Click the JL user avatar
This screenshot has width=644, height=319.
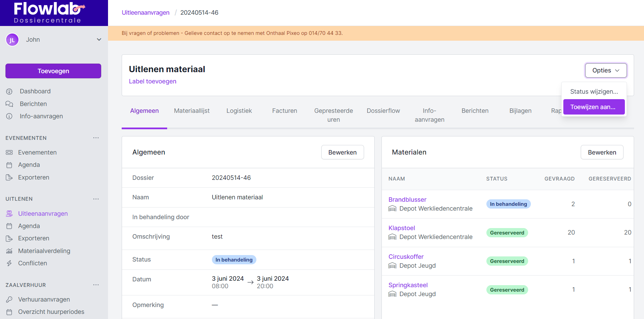coord(12,40)
